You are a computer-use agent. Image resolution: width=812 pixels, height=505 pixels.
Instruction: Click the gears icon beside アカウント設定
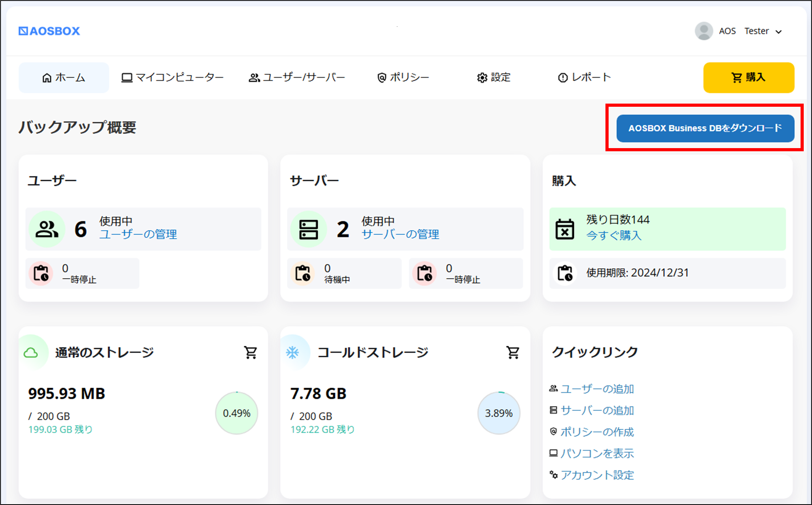[553, 475]
